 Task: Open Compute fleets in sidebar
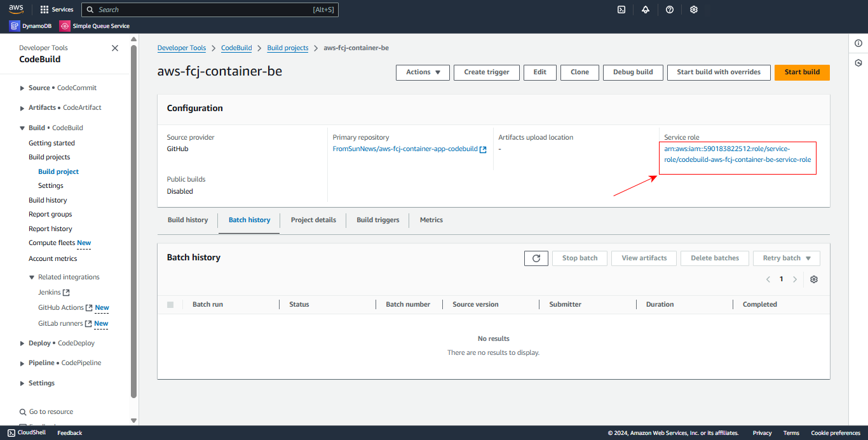point(51,243)
